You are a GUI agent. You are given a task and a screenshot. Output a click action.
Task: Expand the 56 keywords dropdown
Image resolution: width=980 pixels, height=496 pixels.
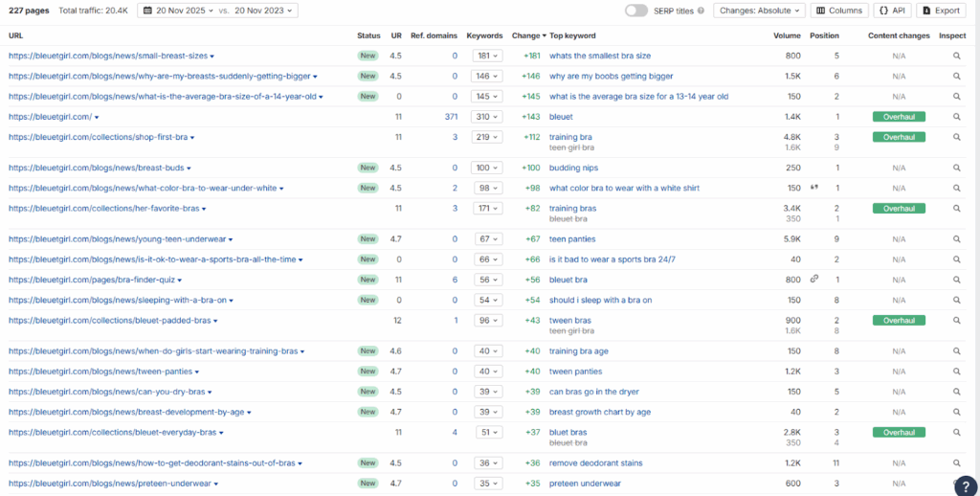[x=487, y=281]
